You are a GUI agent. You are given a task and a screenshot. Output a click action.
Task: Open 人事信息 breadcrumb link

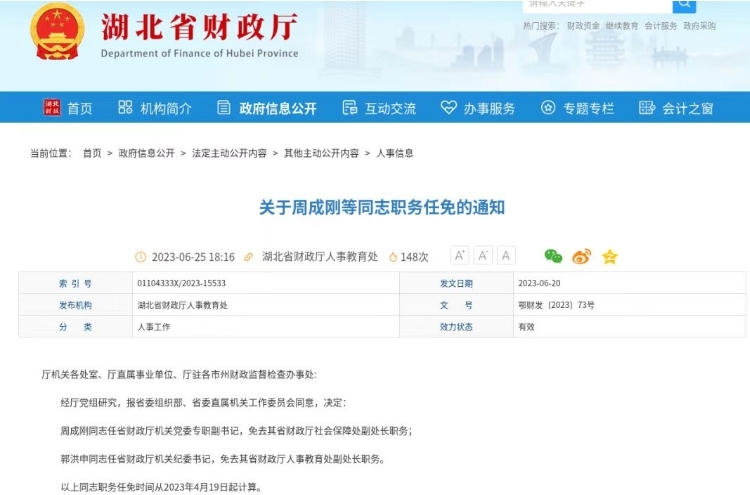click(x=395, y=153)
